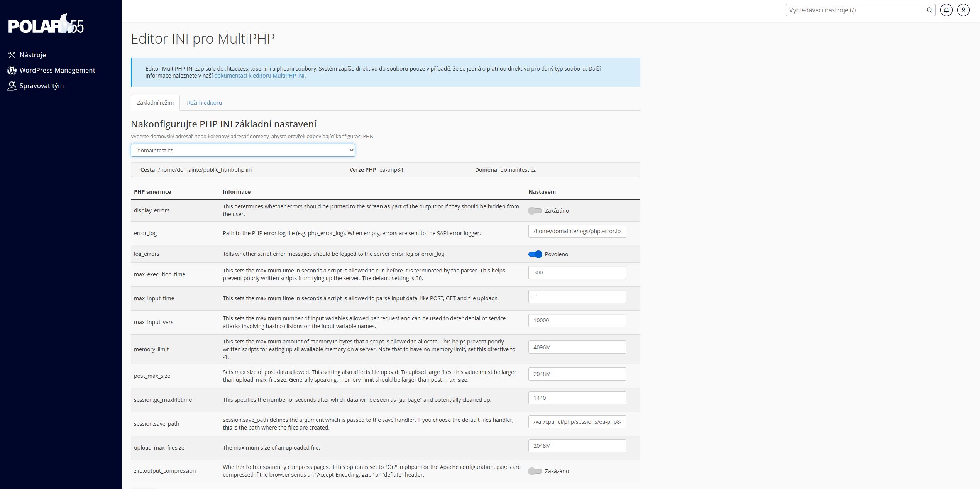Switch to the Režim editoru tab
The width and height of the screenshot is (980, 489).
[204, 103]
